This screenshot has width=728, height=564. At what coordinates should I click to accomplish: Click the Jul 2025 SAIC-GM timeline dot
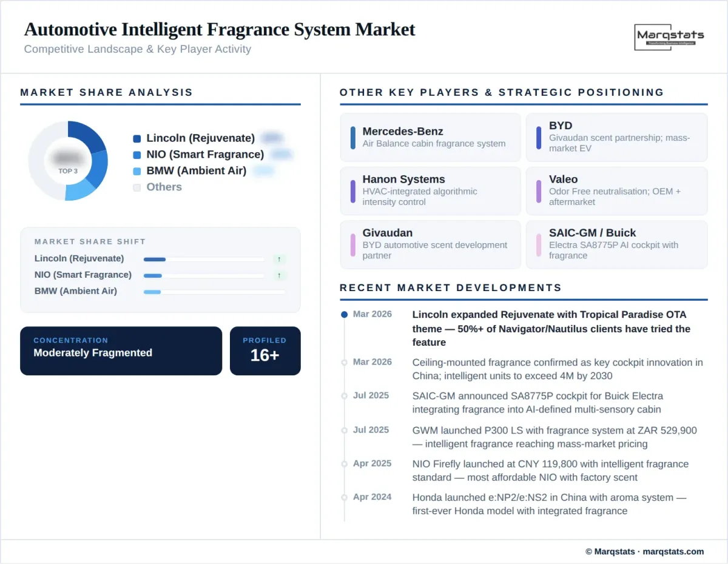pos(345,395)
